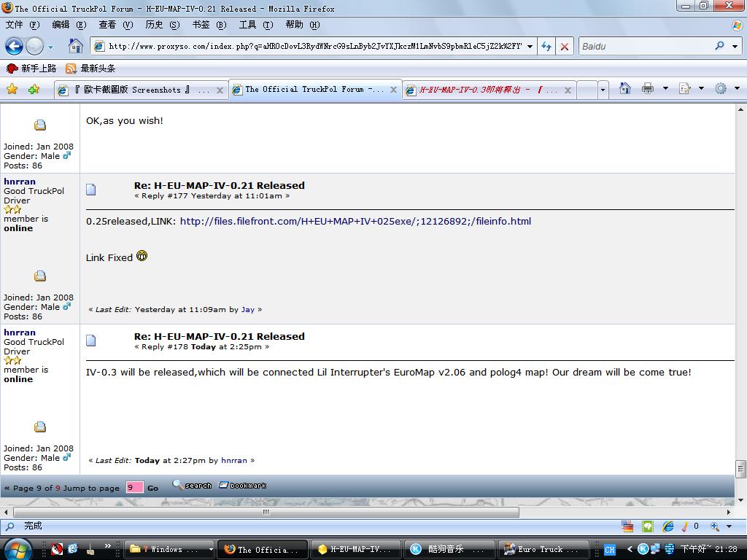
Task: Stop loading with the red X icon
Action: coord(564,46)
